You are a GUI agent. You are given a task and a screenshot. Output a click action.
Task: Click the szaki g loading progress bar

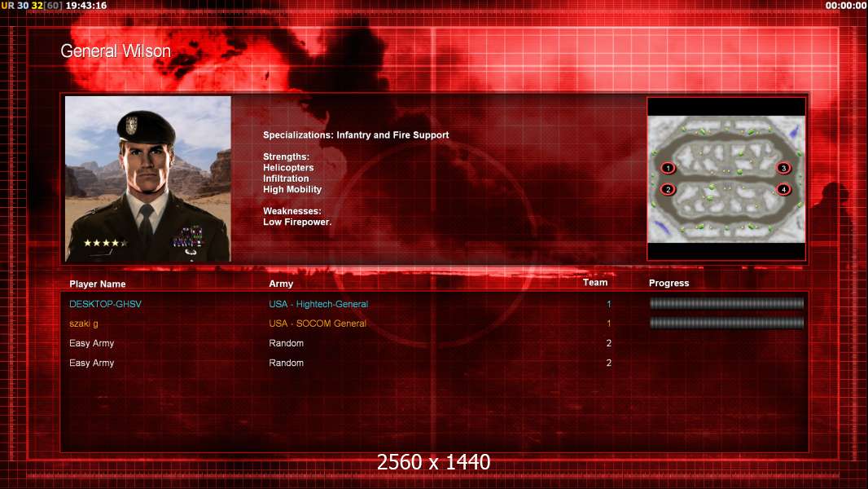pos(726,323)
